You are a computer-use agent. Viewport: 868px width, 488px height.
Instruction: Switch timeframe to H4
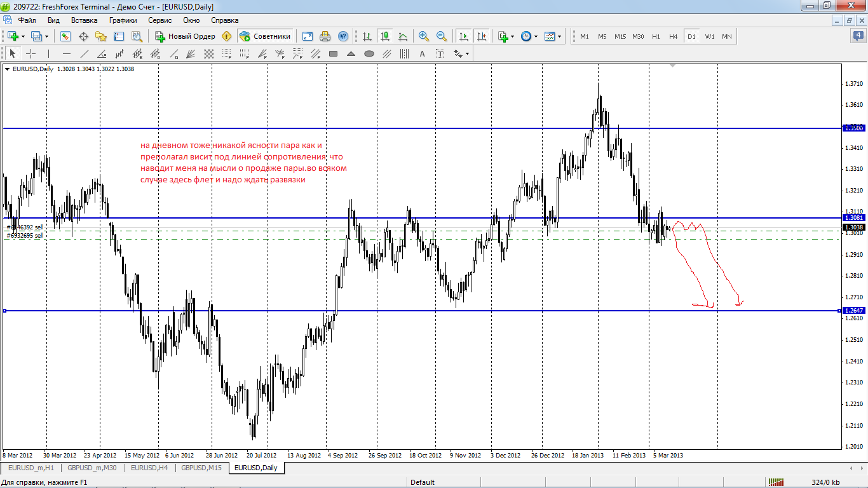tap(673, 36)
